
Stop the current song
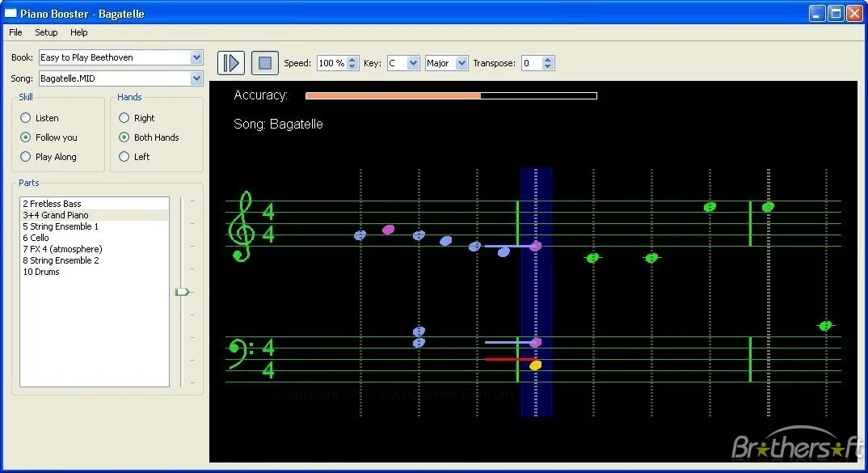264,62
